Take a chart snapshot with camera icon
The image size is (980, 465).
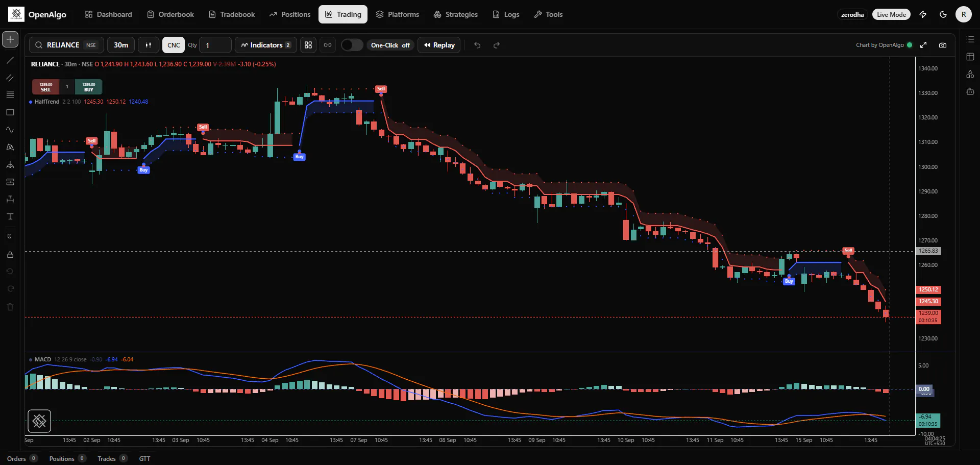[x=943, y=45]
